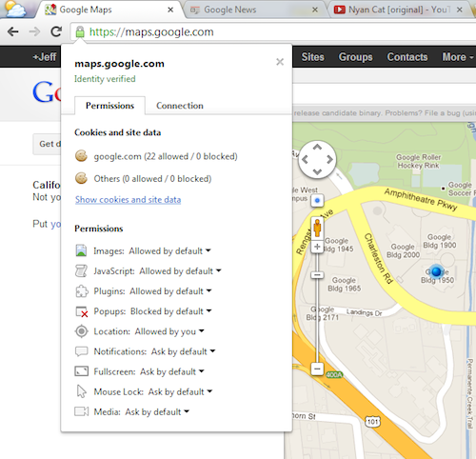
Task: Zoom out with the map minus button
Action: pos(317,369)
